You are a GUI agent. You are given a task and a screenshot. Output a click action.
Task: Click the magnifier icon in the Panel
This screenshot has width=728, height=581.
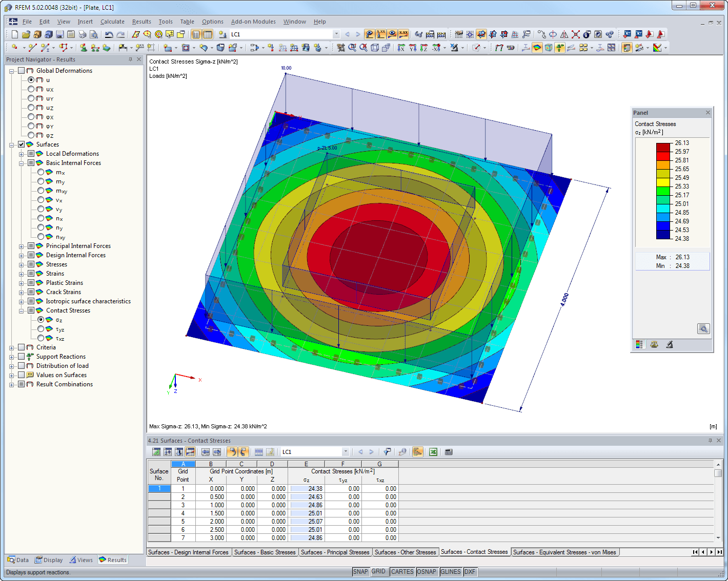point(703,329)
